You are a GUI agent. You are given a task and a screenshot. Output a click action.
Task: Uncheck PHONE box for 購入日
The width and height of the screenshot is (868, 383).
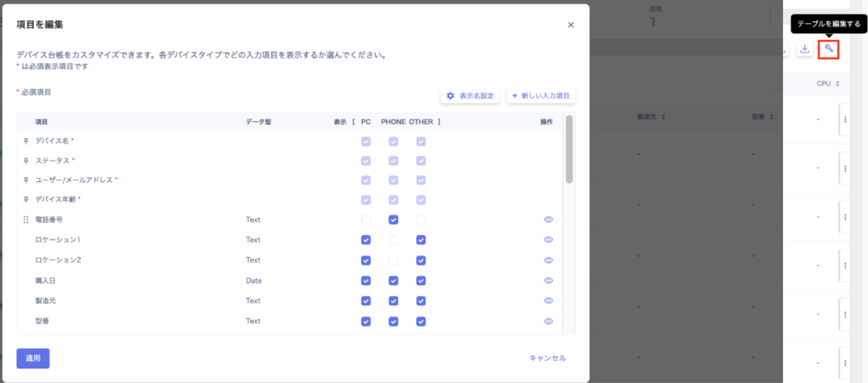click(393, 281)
